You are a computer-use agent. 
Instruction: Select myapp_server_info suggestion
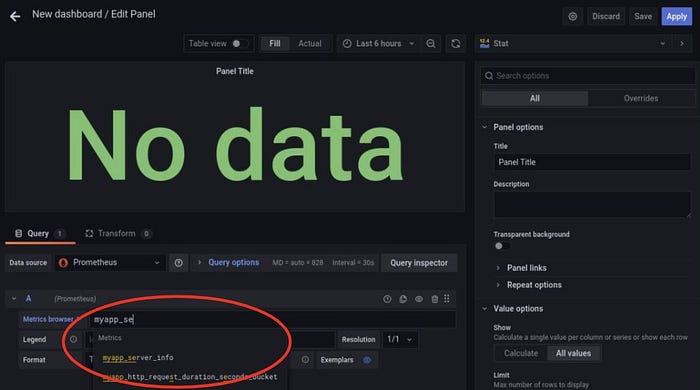138,357
